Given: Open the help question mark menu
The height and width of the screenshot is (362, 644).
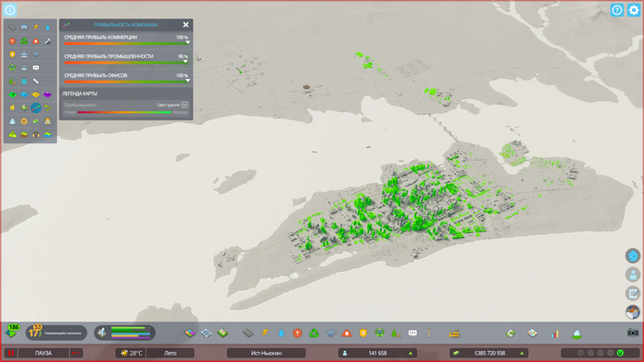Looking at the screenshot, I should click(x=617, y=10).
